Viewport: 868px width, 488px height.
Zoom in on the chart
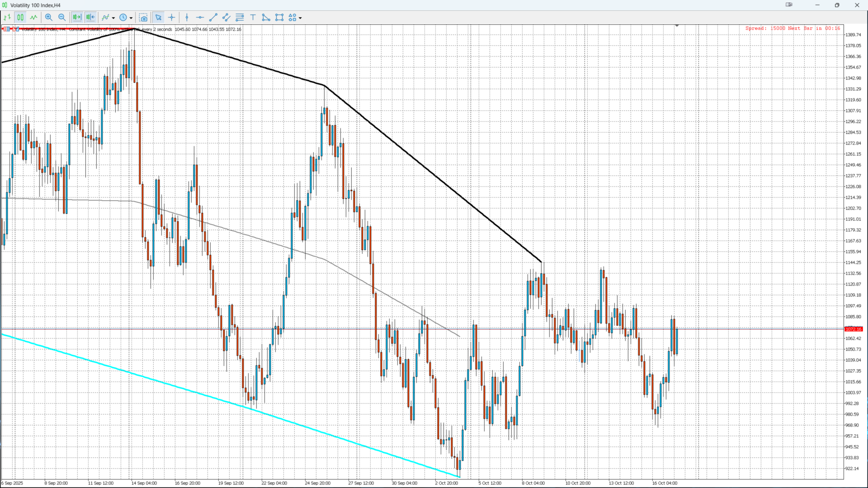[49, 18]
